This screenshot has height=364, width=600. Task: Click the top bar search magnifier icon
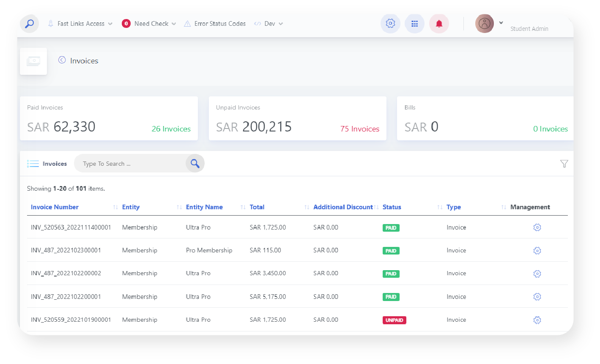click(29, 24)
